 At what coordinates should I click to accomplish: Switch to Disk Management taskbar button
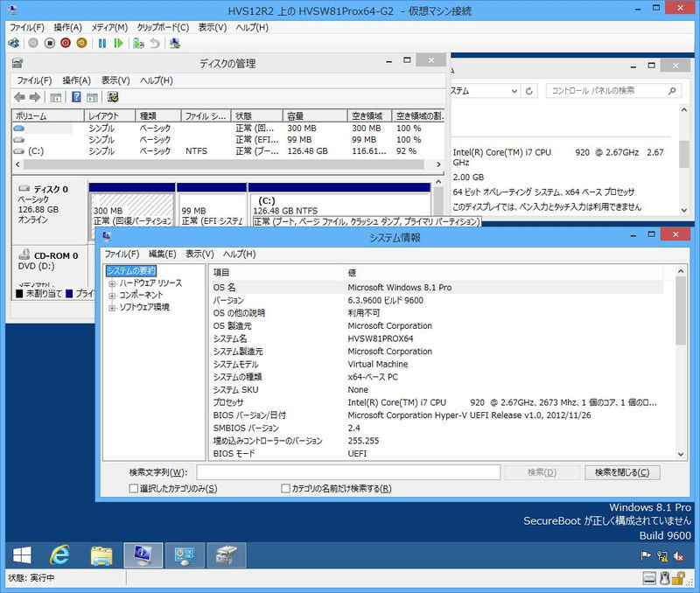227,555
